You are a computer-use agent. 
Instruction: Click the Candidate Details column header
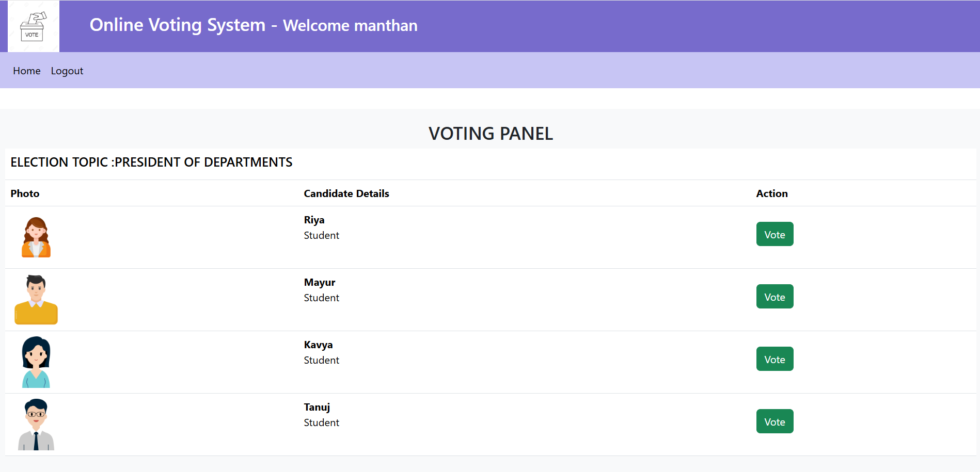pyautogui.click(x=346, y=193)
